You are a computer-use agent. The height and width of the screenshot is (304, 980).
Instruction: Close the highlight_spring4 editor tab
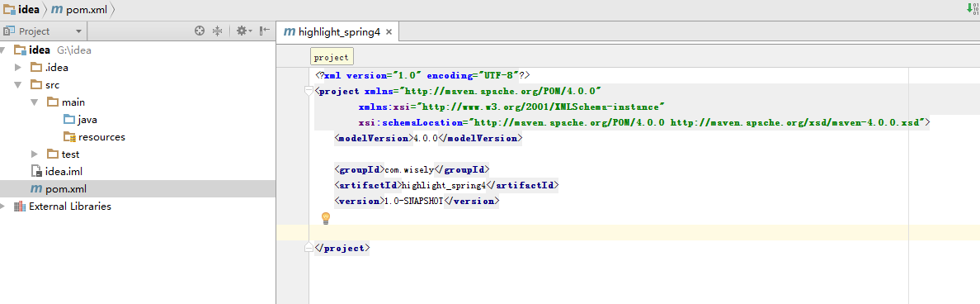point(389,32)
